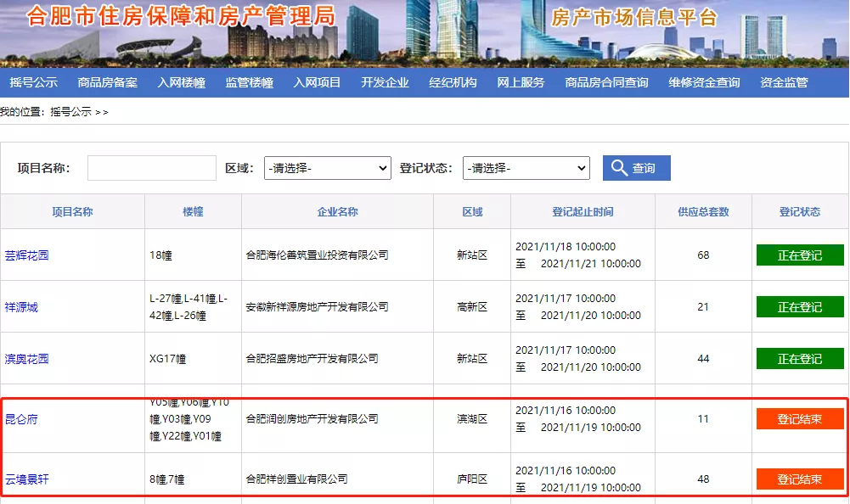Viewport: 850px width, 504px height.
Task: Click 登记结束 button for 昆仑府
Action: (800, 419)
